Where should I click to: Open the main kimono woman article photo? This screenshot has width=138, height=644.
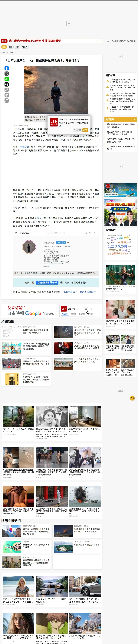[x=56, y=90]
